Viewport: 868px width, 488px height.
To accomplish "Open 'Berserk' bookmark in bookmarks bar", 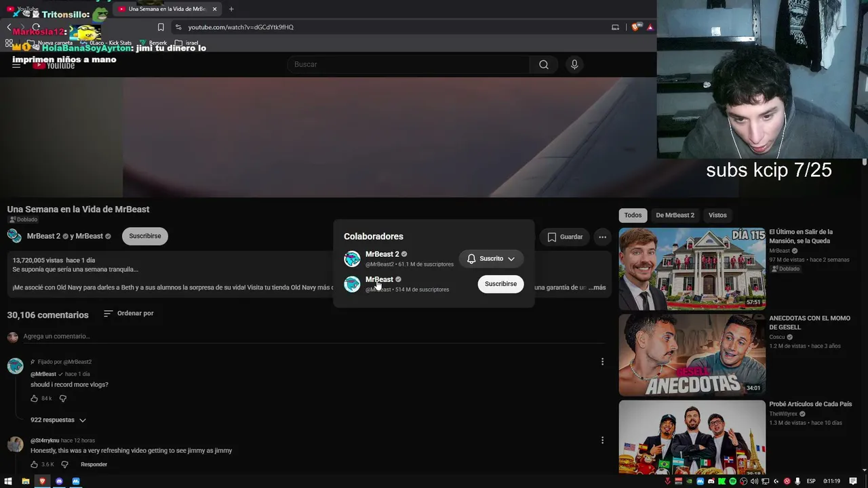I will 153,43.
